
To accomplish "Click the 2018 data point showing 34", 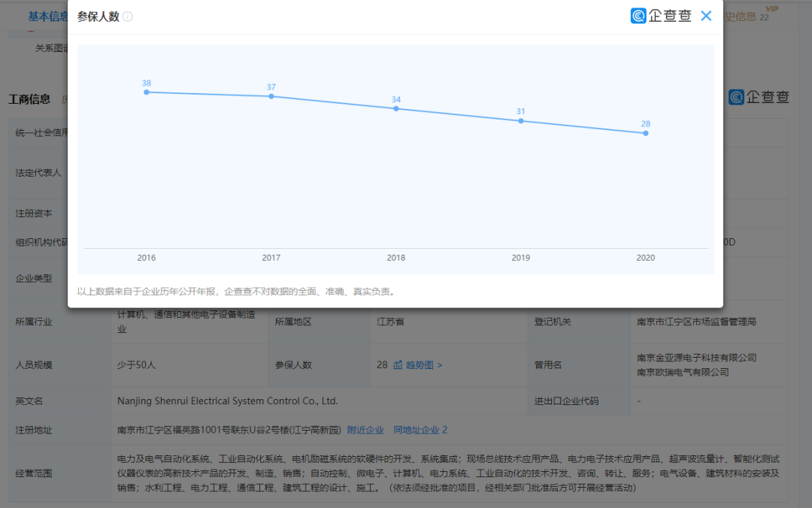I will (396, 109).
